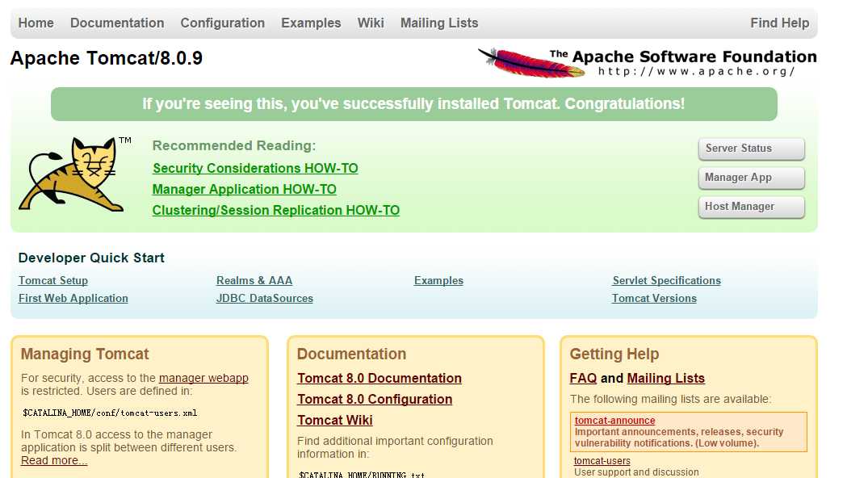This screenshot has height=478, width=868.
Task: Click Find Help in the nav bar
Action: [779, 23]
